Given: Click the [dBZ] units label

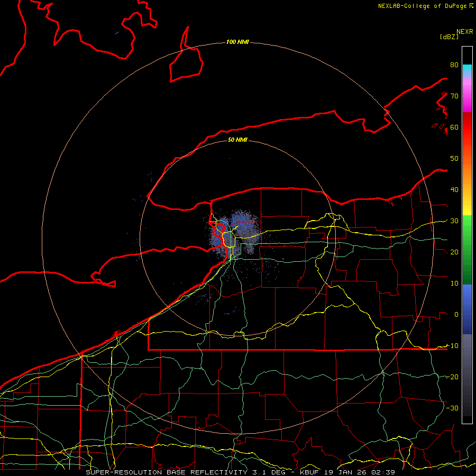Looking at the screenshot, I should pos(449,36).
